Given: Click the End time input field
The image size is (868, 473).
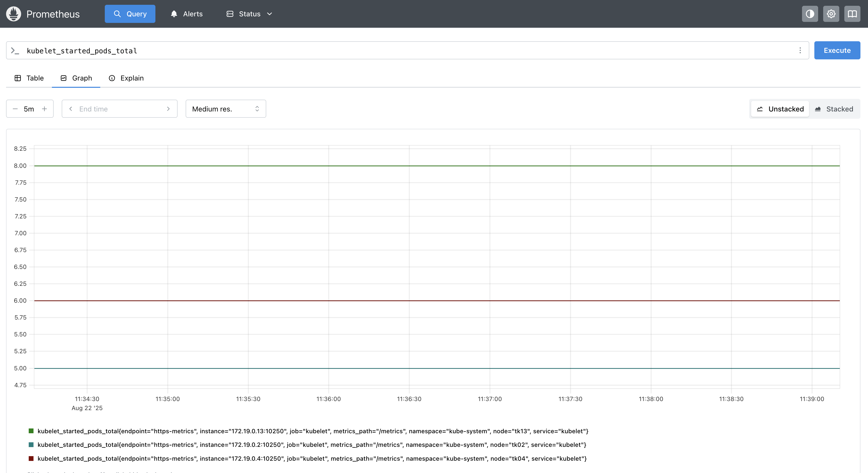Looking at the screenshot, I should [119, 109].
